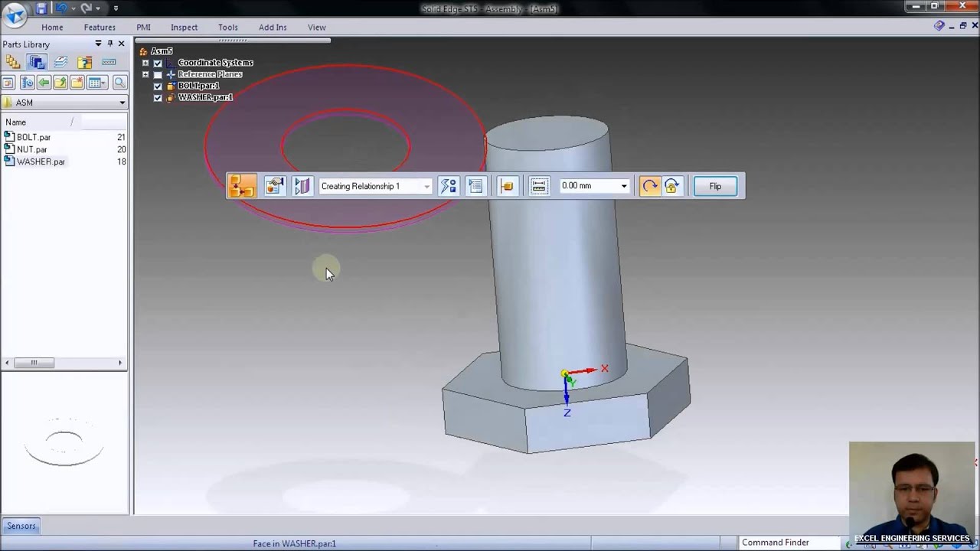
Task: Open the Add Ins tab
Action: click(273, 28)
